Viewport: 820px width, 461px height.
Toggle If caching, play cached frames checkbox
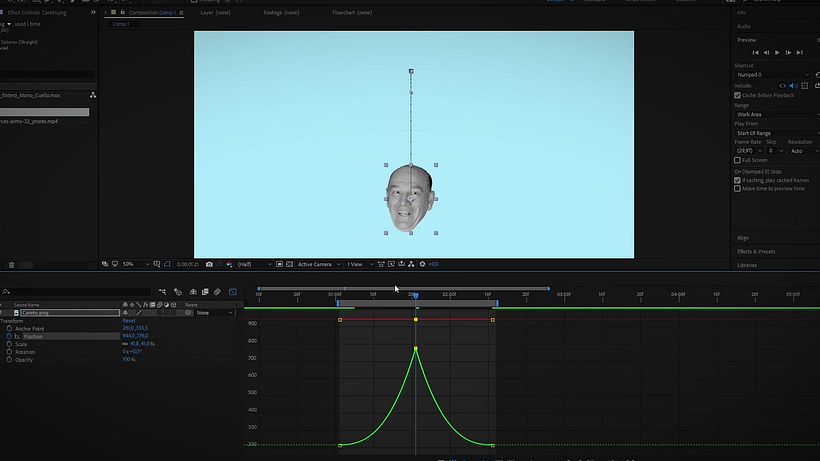coord(737,180)
